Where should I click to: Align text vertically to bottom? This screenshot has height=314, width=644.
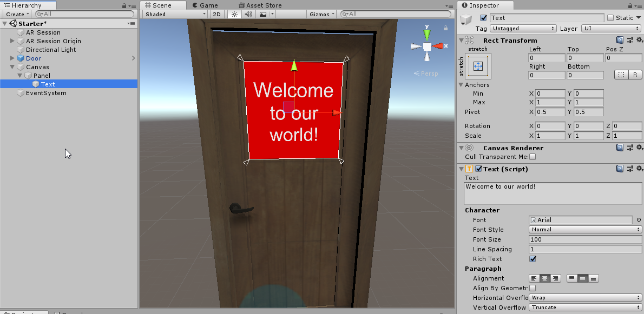pyautogui.click(x=593, y=278)
